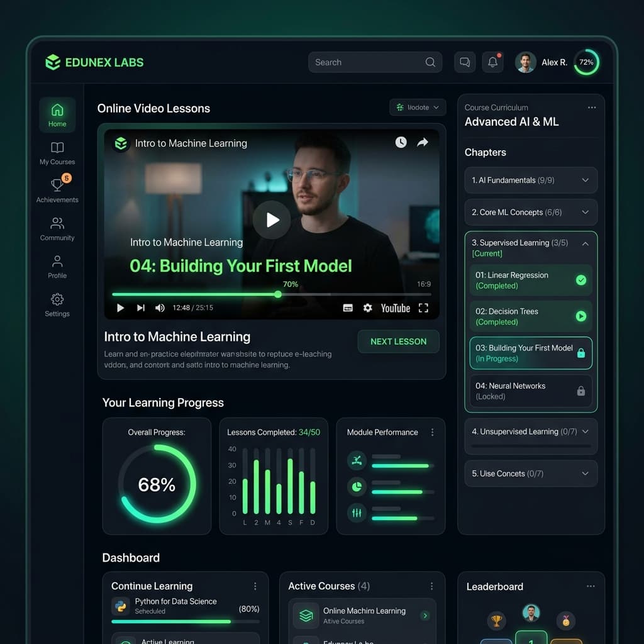Click the 72% progress ring in header
The height and width of the screenshot is (644, 644).
click(x=586, y=62)
